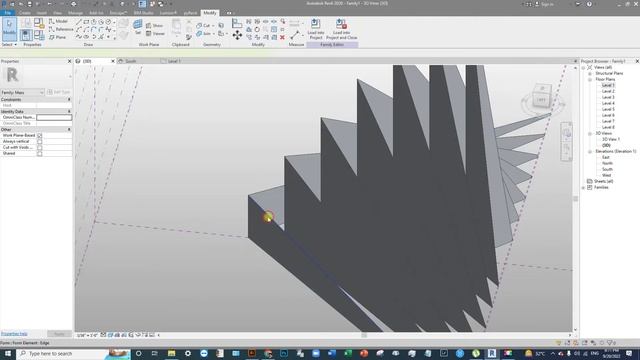Viewport: 640px width, 360px height.
Task: Click the Apply button in Properties
Action: (x=59, y=334)
